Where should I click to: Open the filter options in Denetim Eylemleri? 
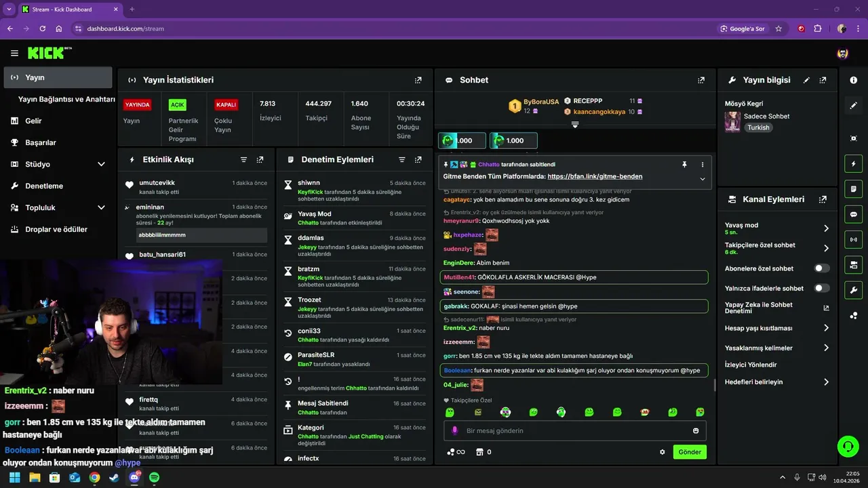click(401, 160)
